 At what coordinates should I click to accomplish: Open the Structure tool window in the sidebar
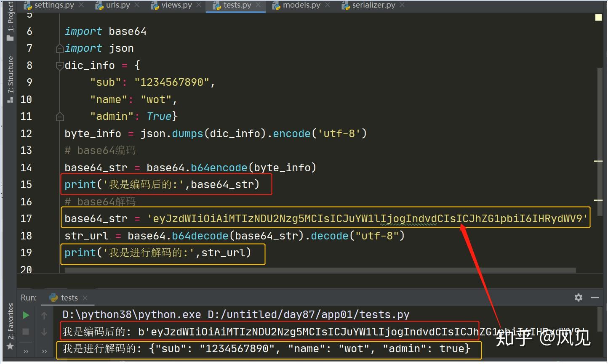[x=11, y=80]
